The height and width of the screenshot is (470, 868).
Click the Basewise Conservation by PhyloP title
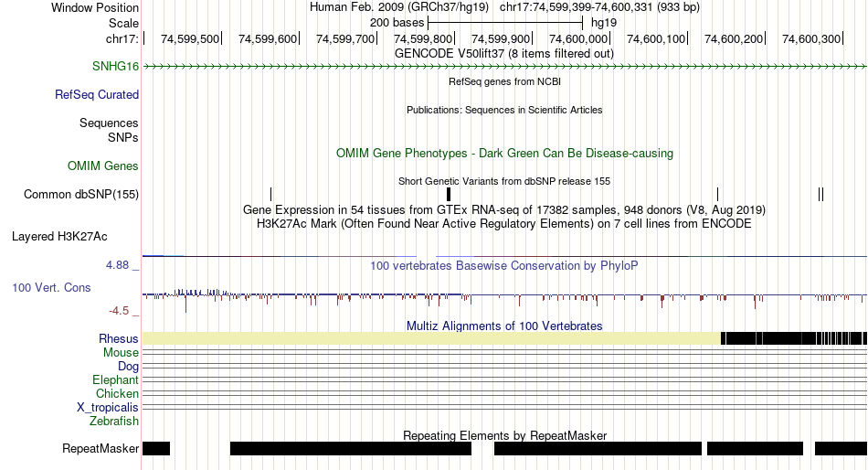pos(504,265)
